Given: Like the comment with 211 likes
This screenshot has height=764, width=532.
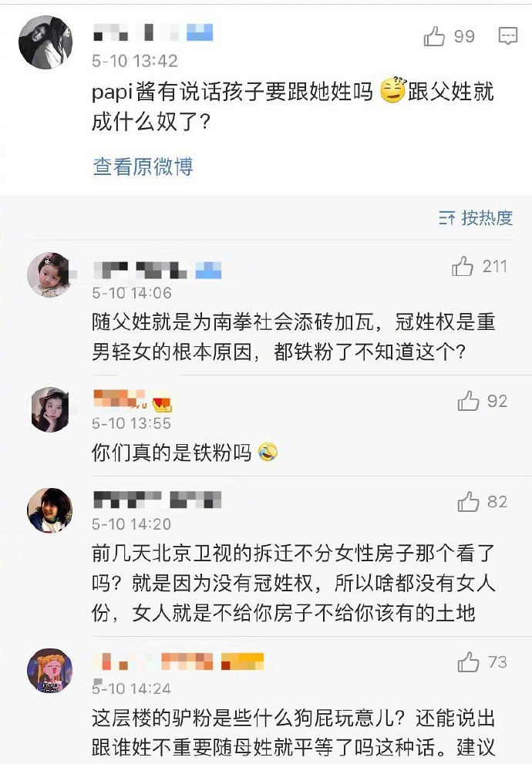Looking at the screenshot, I should 463,267.
